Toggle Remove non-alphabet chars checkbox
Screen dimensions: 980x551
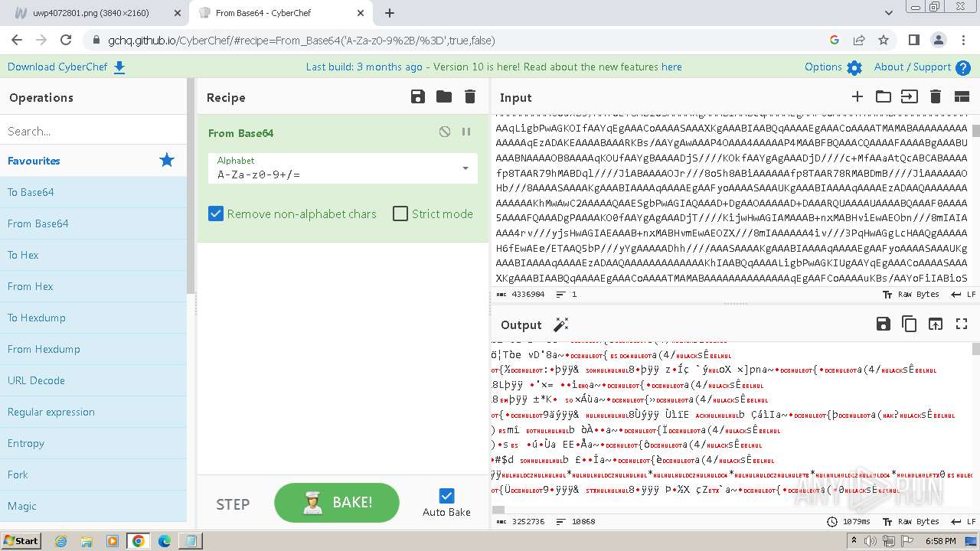point(216,214)
